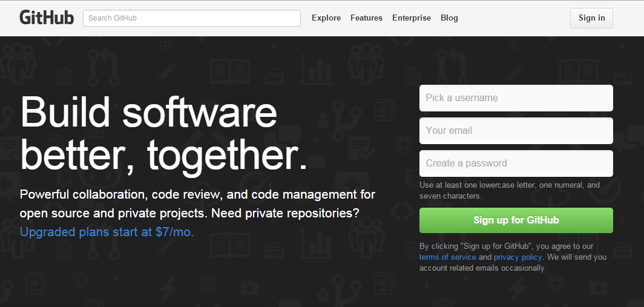The height and width of the screenshot is (307, 644).
Task: Click the Sign in button
Action: 591,18
